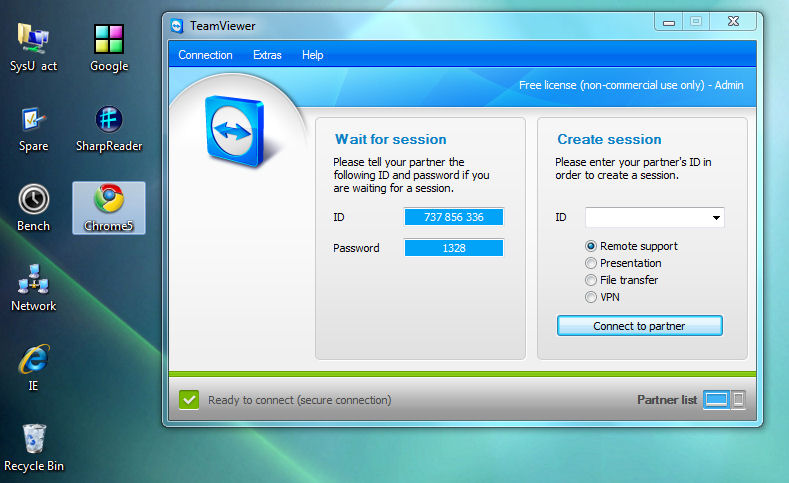Select the Spare desktop icon
This screenshot has height=483, width=789.
click(33, 128)
